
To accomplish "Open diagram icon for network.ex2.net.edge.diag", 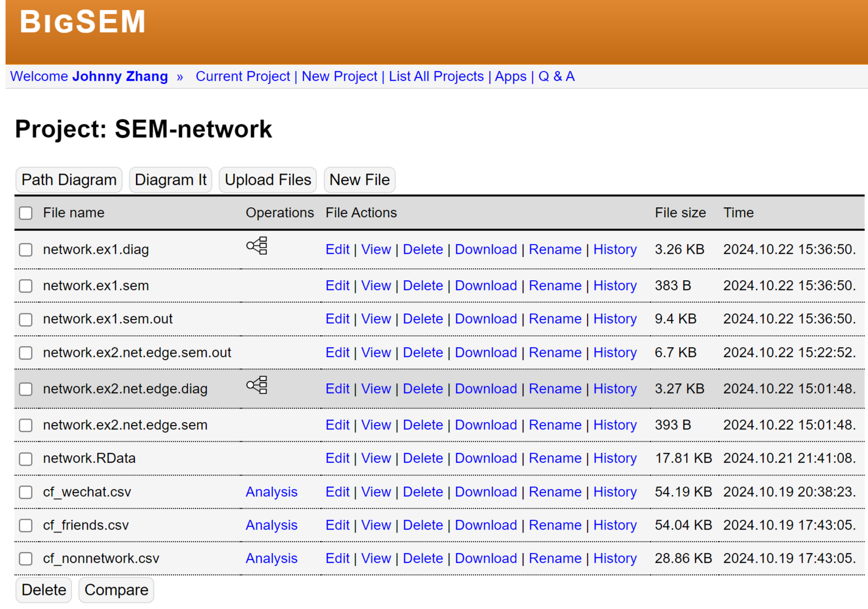I will click(257, 385).
